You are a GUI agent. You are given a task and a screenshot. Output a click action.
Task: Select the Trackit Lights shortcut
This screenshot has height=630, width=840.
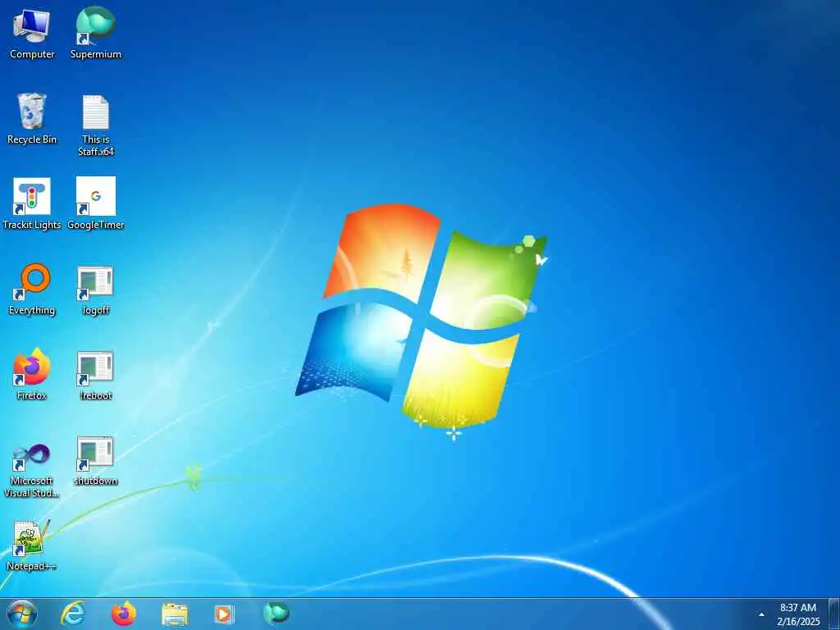tap(32, 204)
